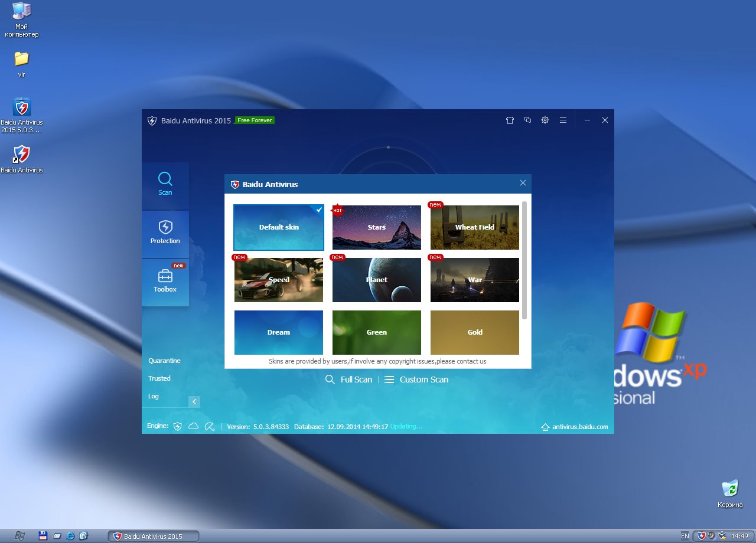The height and width of the screenshot is (543, 756).
Task: Click the local engine shield icon
Action: (177, 426)
